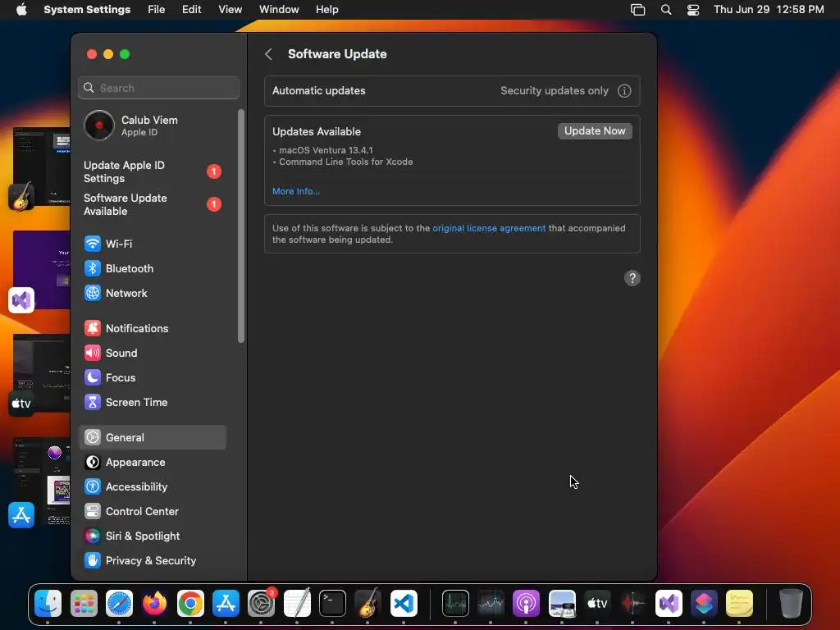Open Apple TV from the Dock
The width and height of the screenshot is (840, 630).
(597, 603)
